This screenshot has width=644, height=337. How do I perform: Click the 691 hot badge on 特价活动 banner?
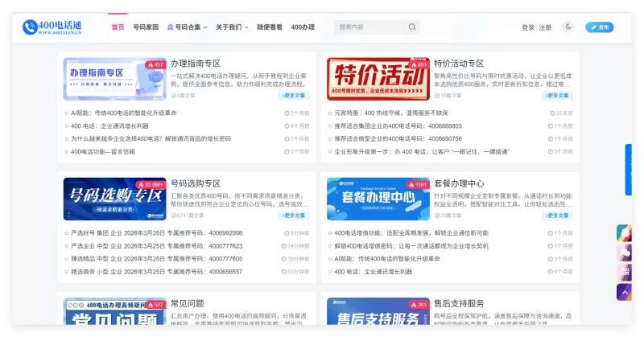419,64
